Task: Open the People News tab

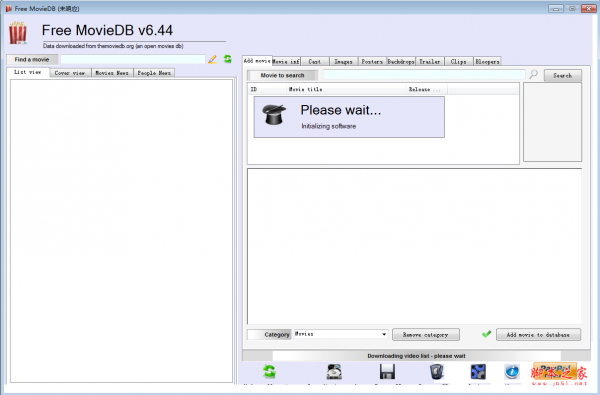Action: tap(154, 73)
